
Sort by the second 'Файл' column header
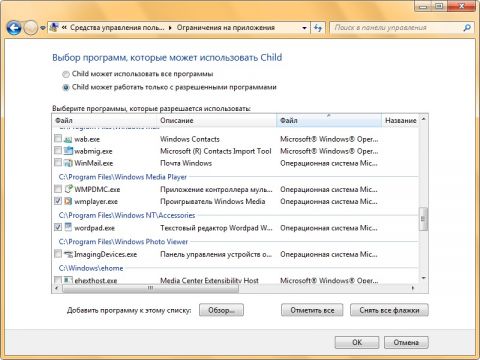coord(329,120)
